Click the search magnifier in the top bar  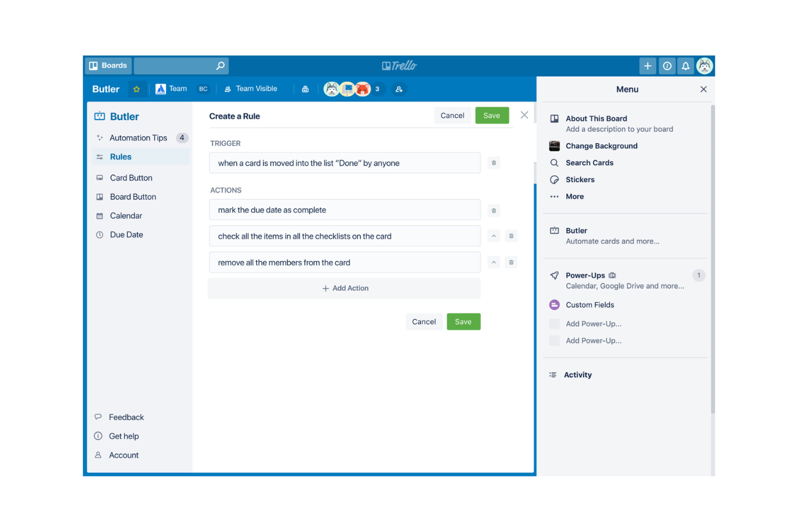tap(219, 65)
